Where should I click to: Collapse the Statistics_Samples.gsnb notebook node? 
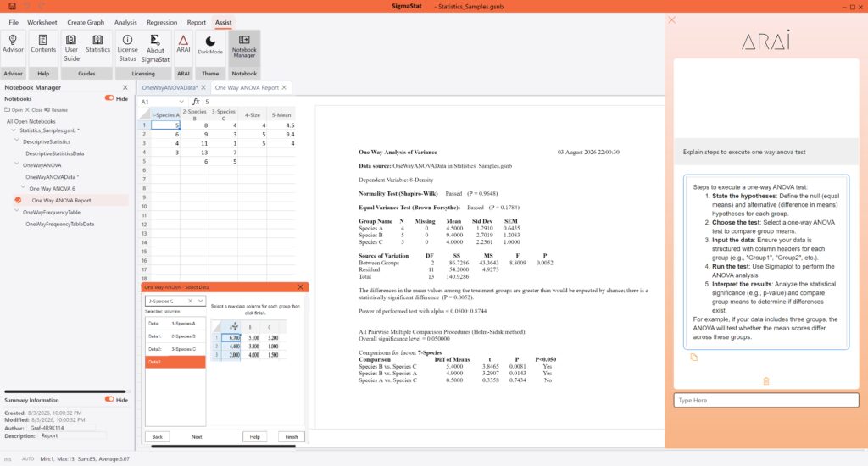pos(14,130)
